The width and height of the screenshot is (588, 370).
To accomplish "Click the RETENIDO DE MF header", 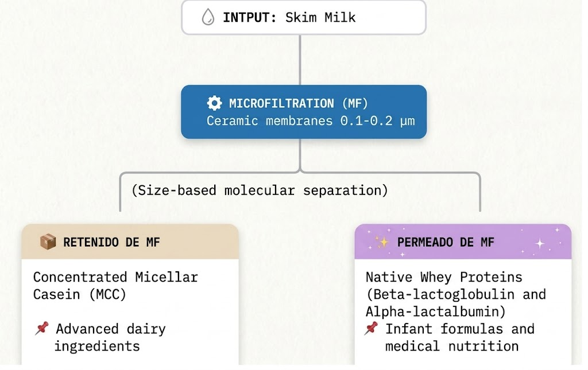I will pyautogui.click(x=130, y=242).
